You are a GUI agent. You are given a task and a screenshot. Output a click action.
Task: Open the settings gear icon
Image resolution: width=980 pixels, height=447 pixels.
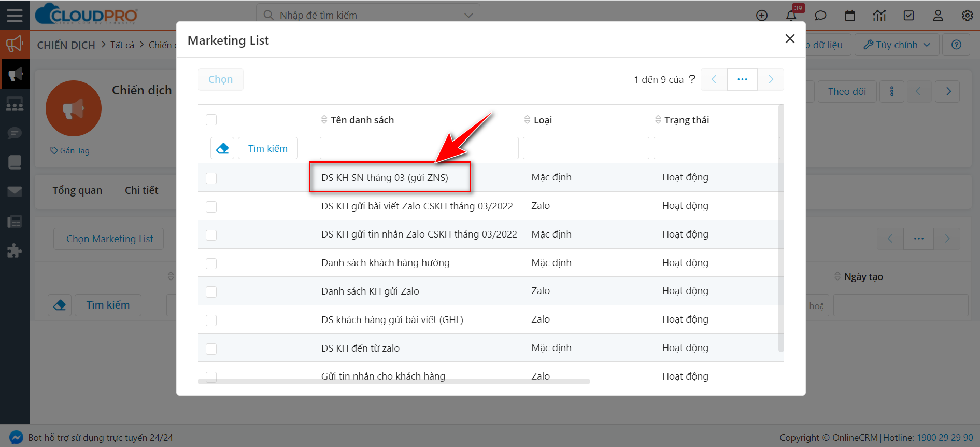967,16
